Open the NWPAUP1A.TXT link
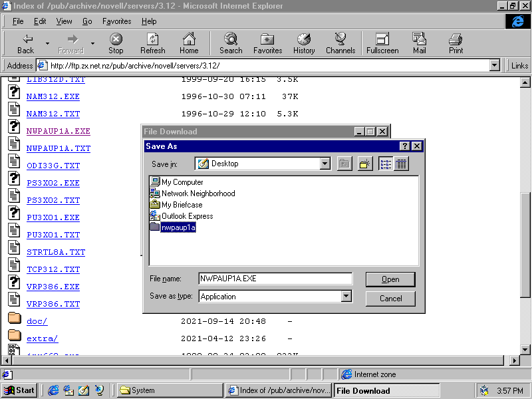The height and width of the screenshot is (399, 532). (59, 148)
